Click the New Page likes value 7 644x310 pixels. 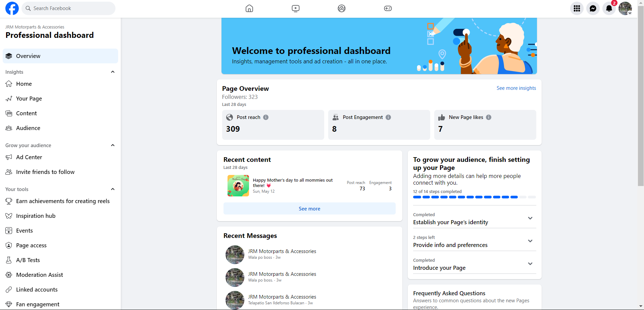[x=440, y=129]
